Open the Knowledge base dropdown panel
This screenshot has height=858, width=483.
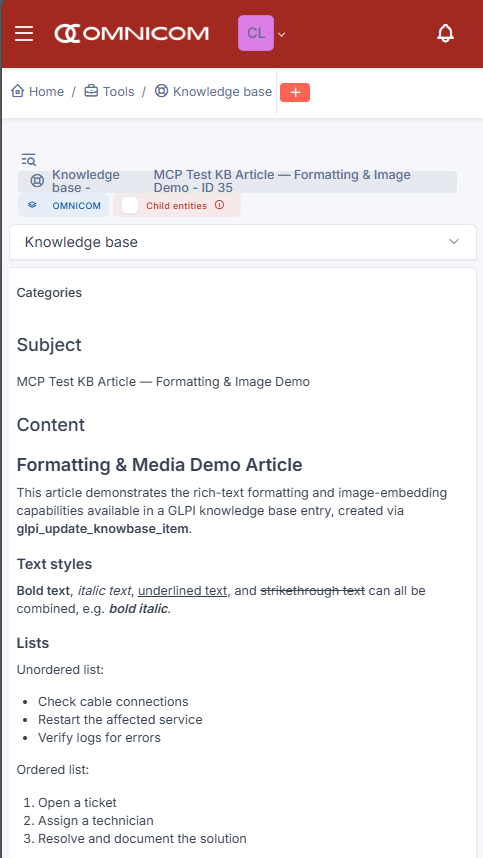pos(243,242)
